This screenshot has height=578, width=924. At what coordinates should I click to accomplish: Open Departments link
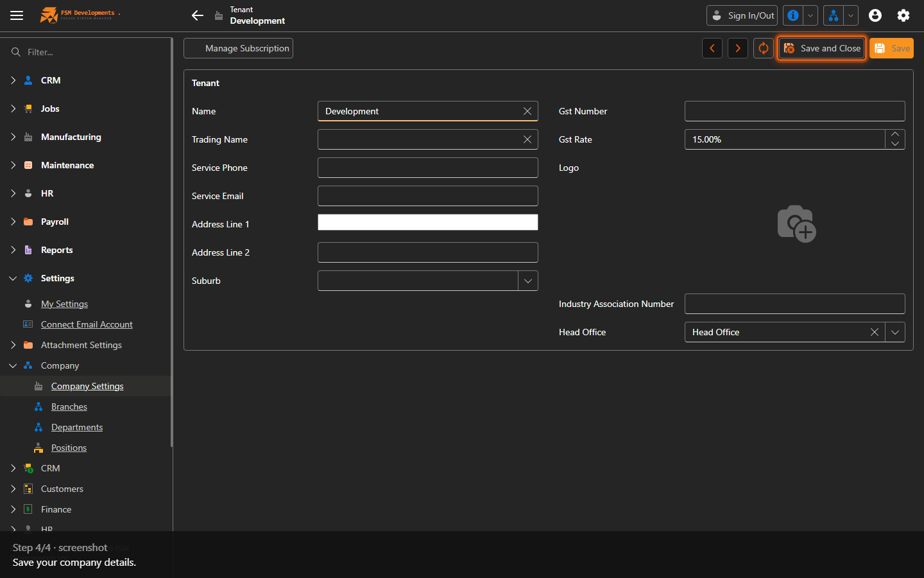tap(77, 427)
